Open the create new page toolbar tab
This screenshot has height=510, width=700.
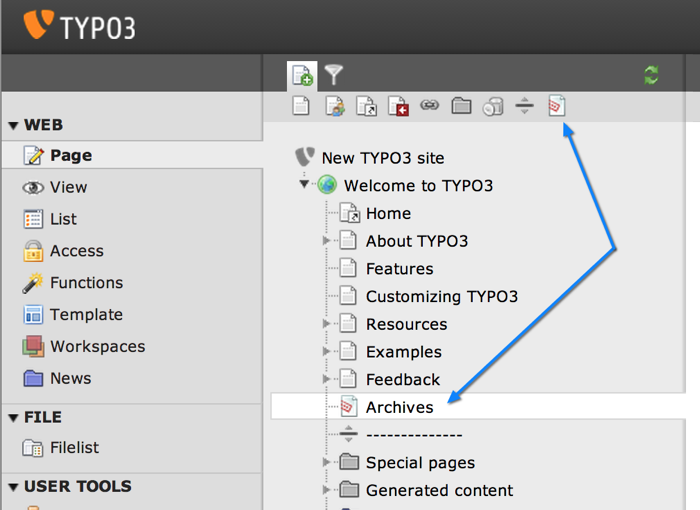pyautogui.click(x=302, y=75)
